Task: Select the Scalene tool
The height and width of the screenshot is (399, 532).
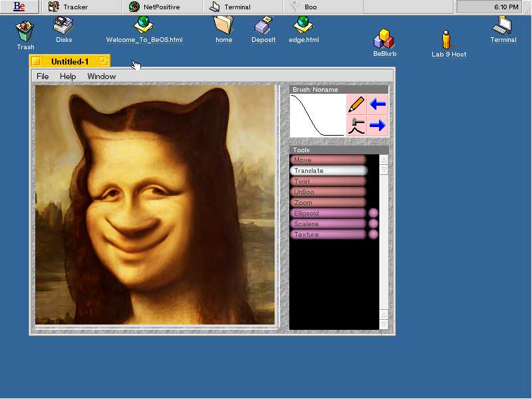Action: pyautogui.click(x=329, y=223)
